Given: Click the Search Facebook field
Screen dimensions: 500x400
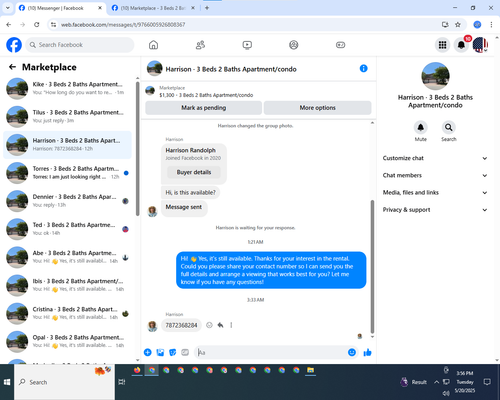Looking at the screenshot, I should [x=80, y=45].
